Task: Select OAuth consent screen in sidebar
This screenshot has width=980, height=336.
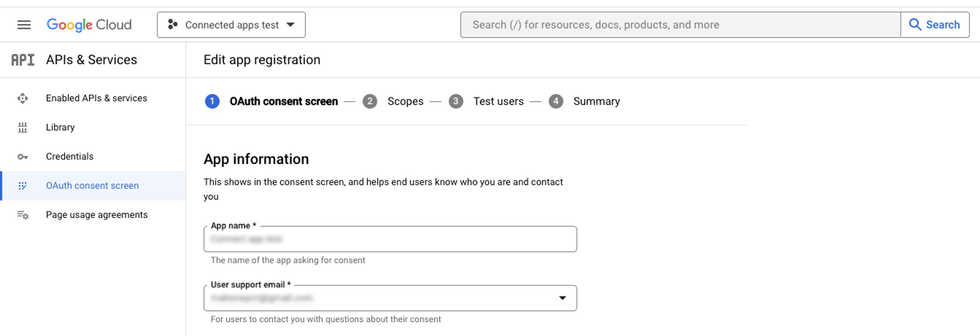Action: pyautogui.click(x=92, y=186)
